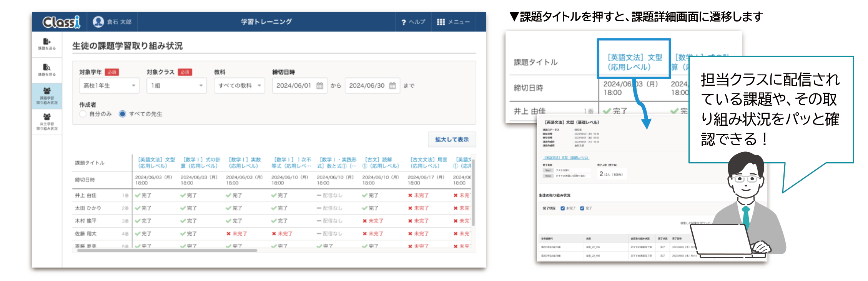Toggle the 未完了 checkbox in detail screen
The height and width of the screenshot is (281, 868).
[x=563, y=208]
